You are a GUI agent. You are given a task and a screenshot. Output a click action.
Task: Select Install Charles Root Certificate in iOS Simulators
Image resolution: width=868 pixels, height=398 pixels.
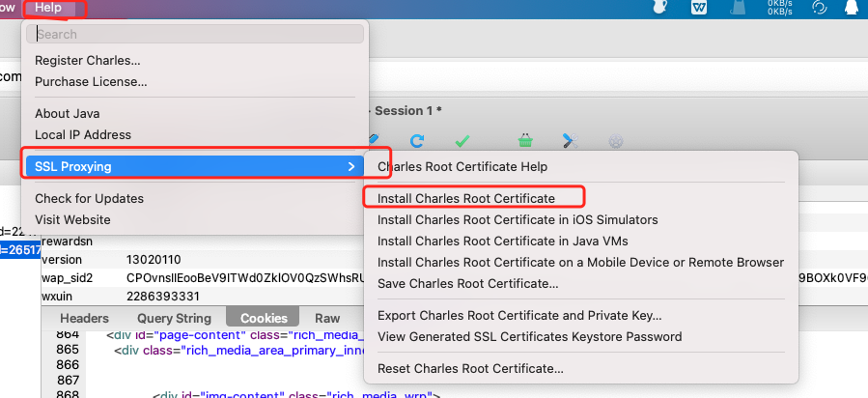pyautogui.click(x=580, y=219)
